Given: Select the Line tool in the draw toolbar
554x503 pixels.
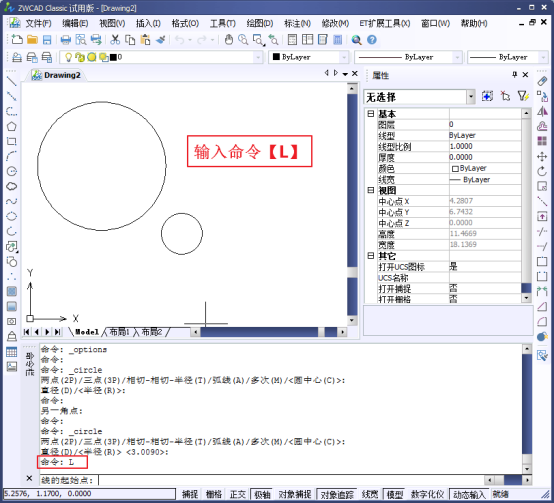Looking at the screenshot, I should click(x=11, y=81).
